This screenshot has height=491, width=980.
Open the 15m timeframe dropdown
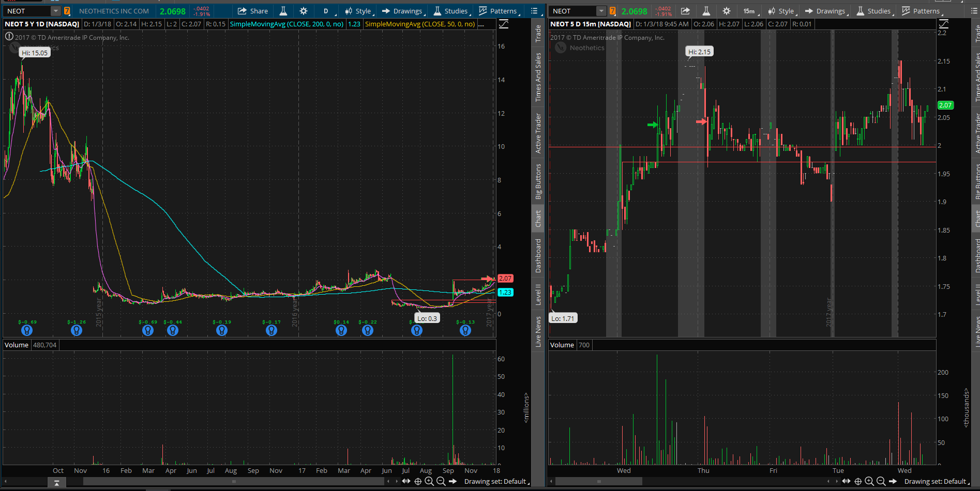(749, 11)
